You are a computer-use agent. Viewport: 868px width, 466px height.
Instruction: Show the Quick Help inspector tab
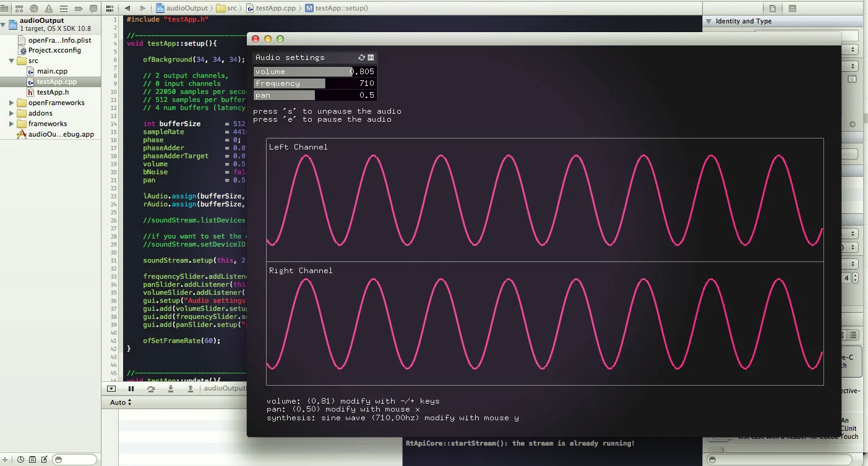793,9
